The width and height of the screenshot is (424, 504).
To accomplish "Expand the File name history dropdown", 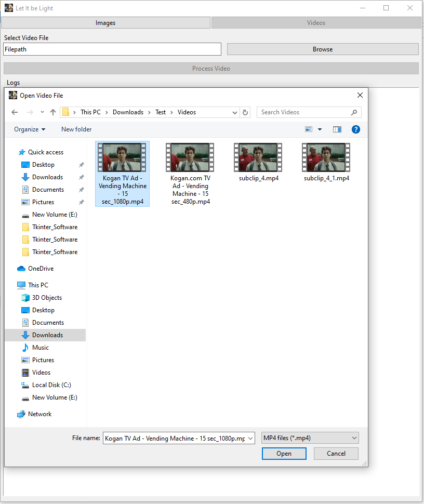I will click(x=250, y=439).
